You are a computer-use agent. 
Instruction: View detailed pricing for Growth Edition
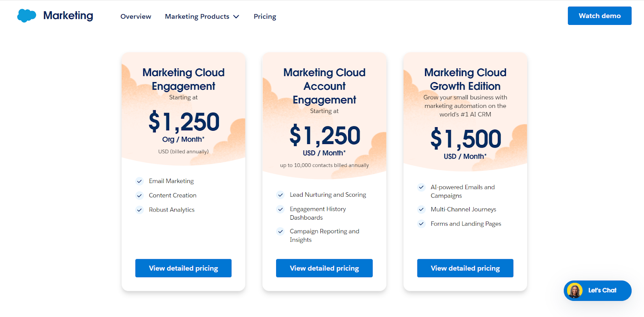(465, 268)
